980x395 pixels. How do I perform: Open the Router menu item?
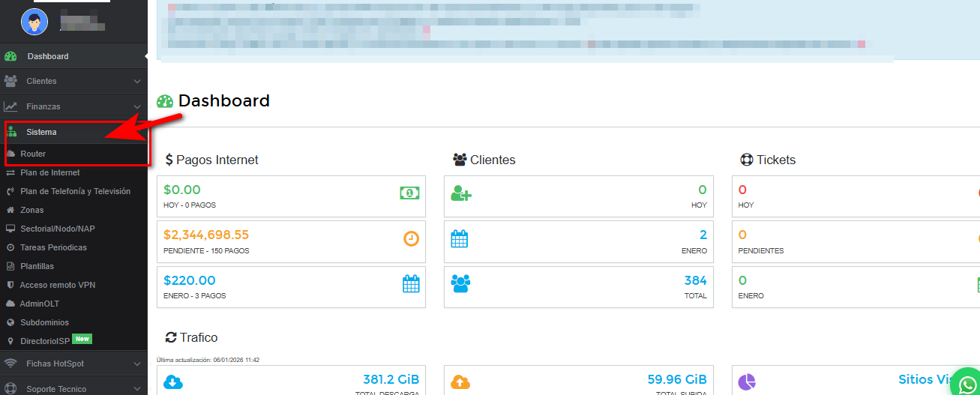point(33,154)
